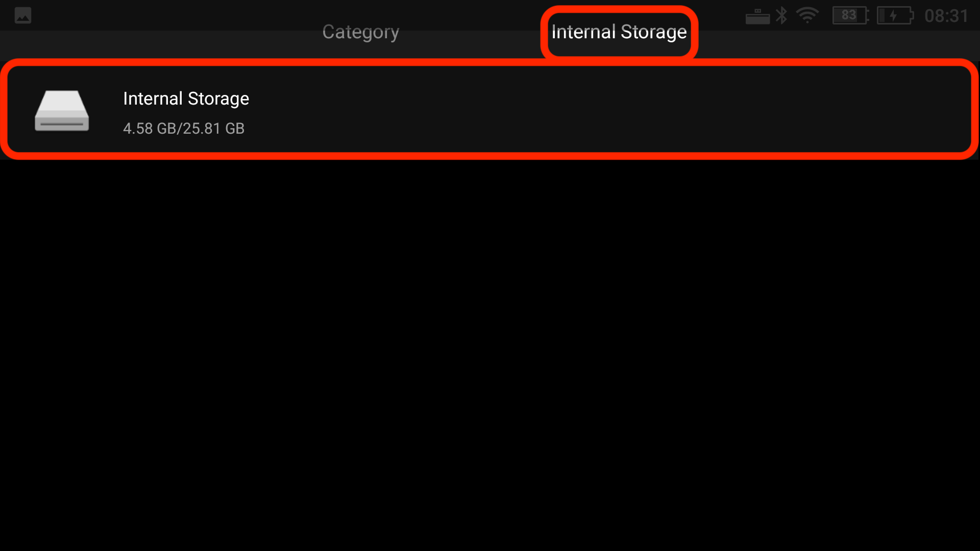
Task: Switch to the Category tab
Action: coord(360,32)
